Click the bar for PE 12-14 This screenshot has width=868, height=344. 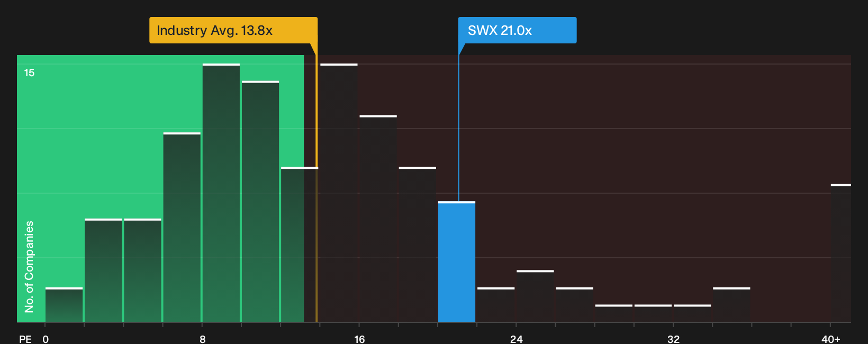tap(300, 245)
